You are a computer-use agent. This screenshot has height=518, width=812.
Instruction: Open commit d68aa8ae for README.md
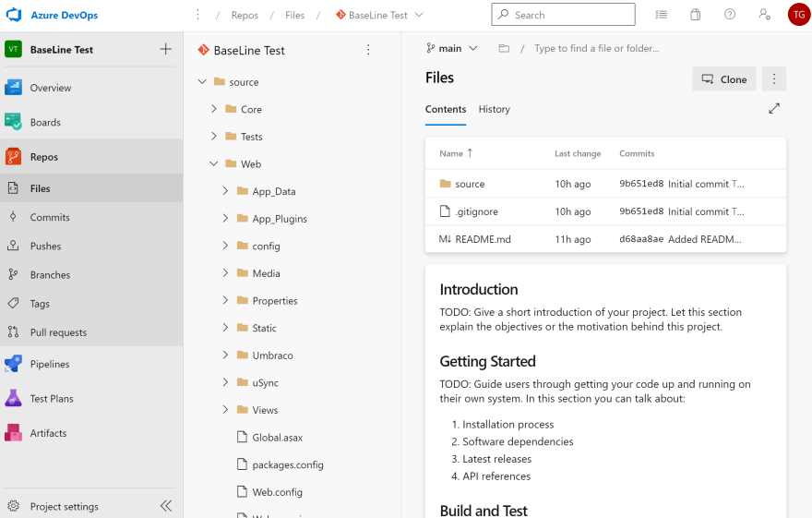click(x=641, y=239)
